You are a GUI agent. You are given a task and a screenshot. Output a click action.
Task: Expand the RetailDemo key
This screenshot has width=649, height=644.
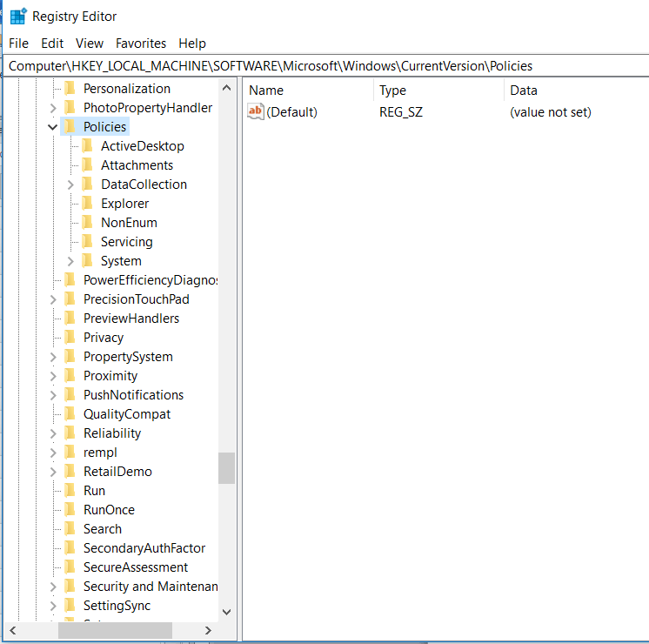(53, 472)
